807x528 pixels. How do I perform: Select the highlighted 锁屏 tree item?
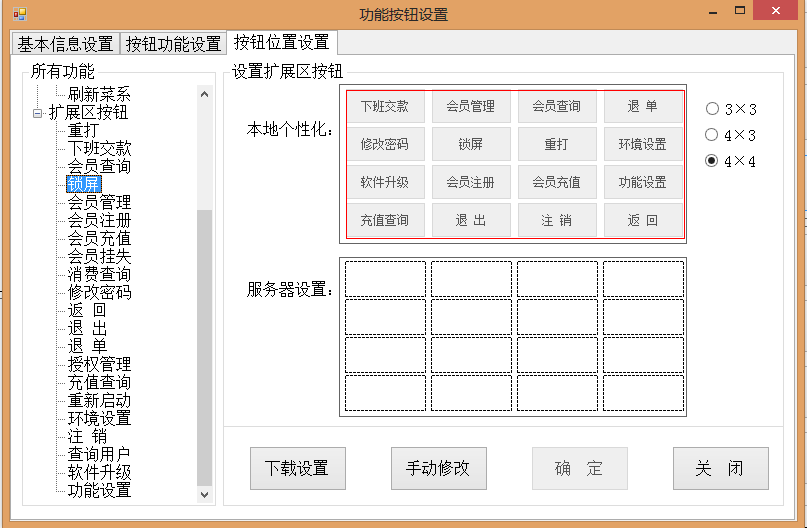pos(84,184)
